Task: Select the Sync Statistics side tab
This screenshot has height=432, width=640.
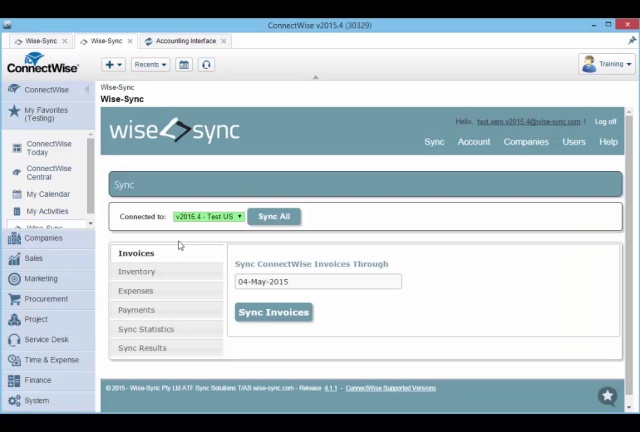Action: coord(167,330)
